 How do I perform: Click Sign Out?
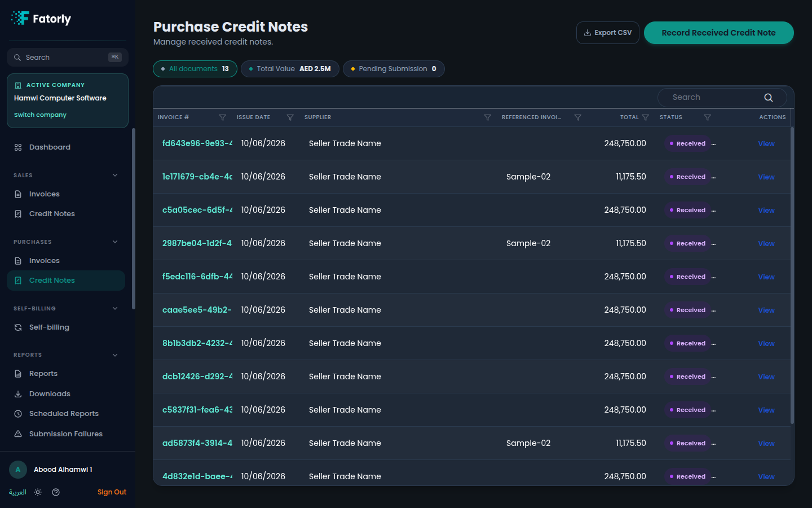tap(112, 492)
